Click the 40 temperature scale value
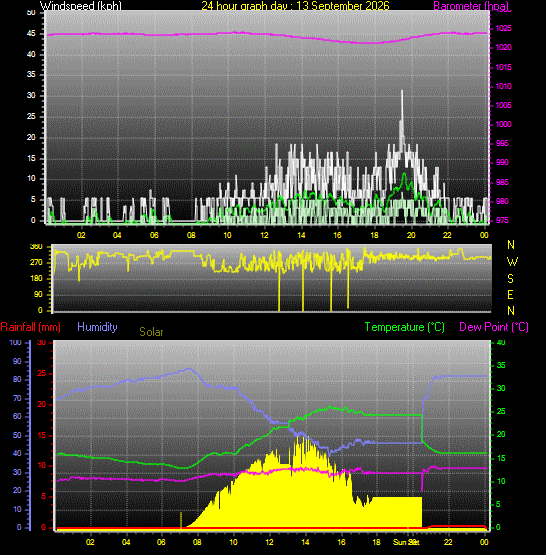 (501, 343)
